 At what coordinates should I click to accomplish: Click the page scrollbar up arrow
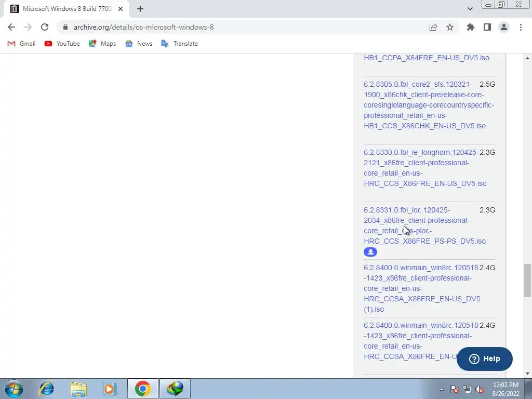pos(527,58)
